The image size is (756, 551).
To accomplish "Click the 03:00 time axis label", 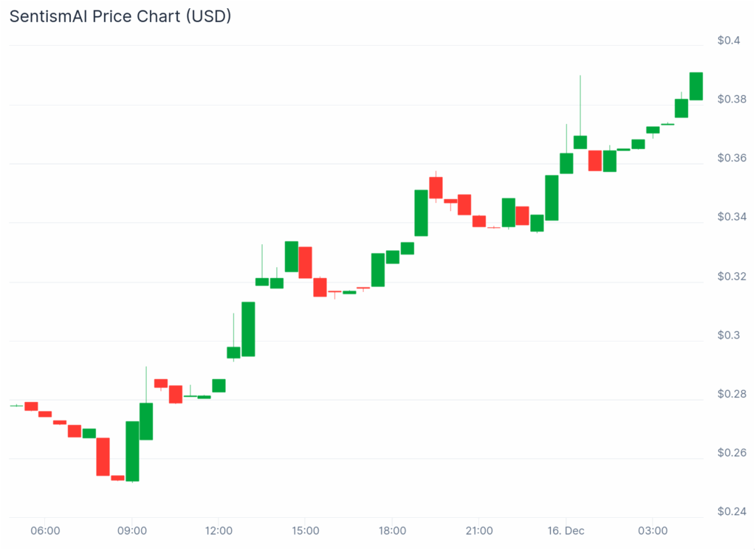I will coord(653,530).
